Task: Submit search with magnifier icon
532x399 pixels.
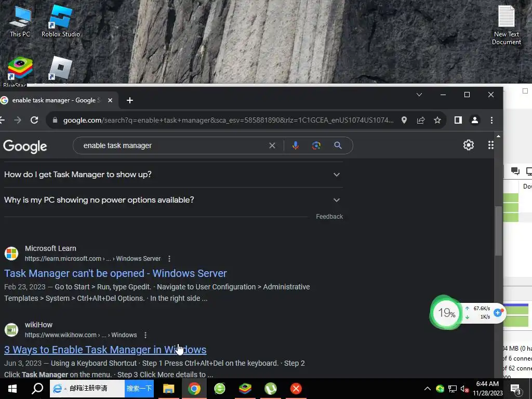Action: 338,145
